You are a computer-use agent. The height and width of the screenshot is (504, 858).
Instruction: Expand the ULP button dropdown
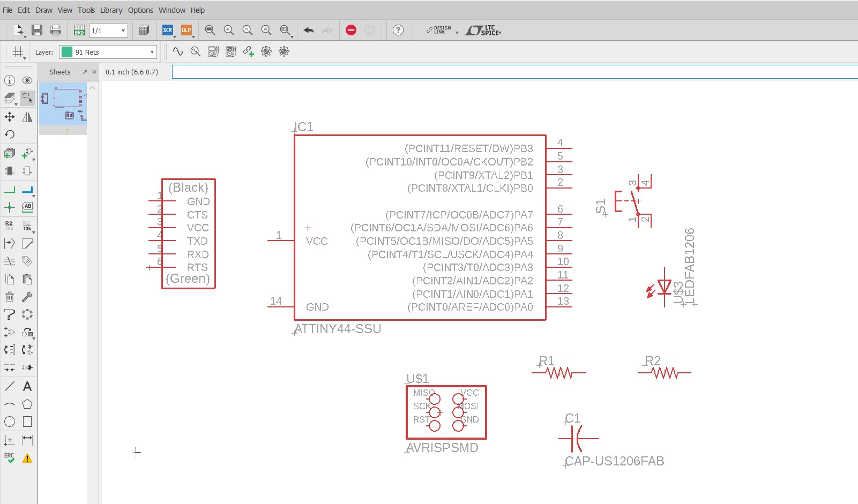pos(193,37)
